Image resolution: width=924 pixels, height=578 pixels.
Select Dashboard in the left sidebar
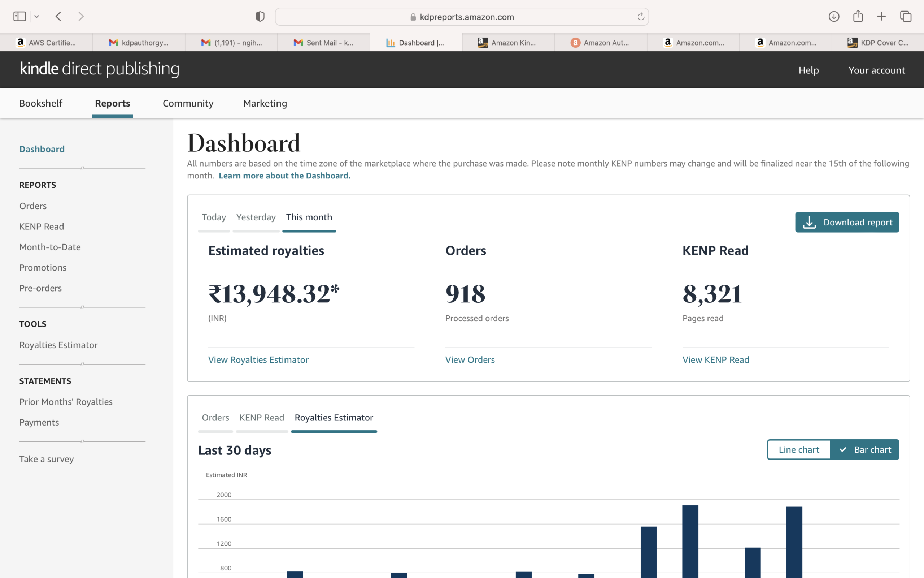tap(42, 149)
